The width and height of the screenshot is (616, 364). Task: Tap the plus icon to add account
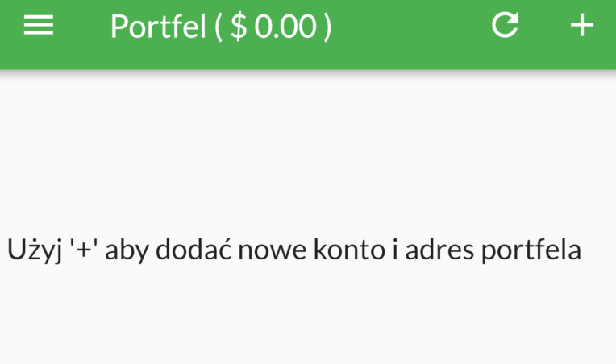581,26
